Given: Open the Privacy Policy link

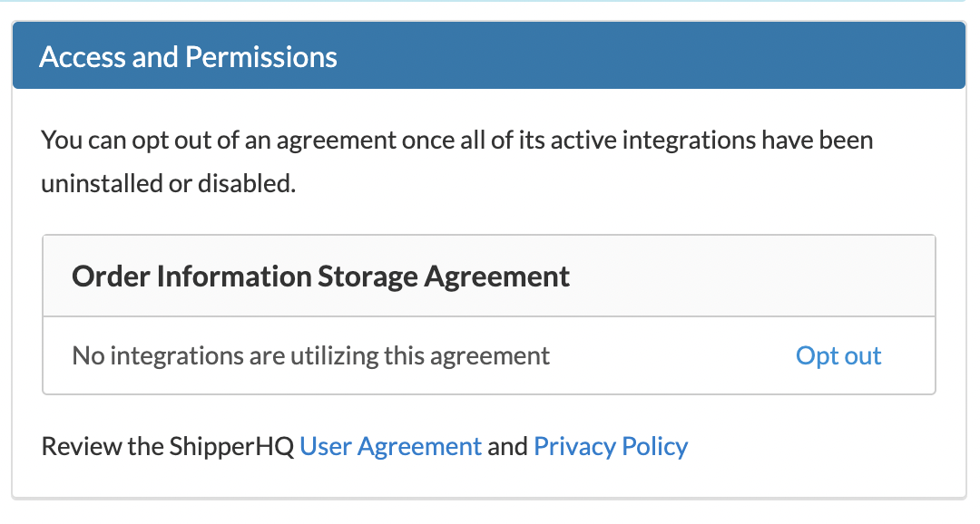Looking at the screenshot, I should coord(611,446).
